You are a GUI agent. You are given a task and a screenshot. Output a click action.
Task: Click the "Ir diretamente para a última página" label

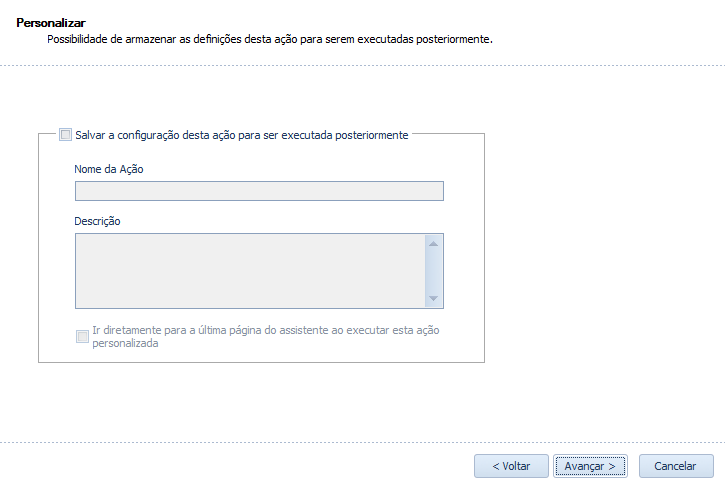pyautogui.click(x=265, y=330)
